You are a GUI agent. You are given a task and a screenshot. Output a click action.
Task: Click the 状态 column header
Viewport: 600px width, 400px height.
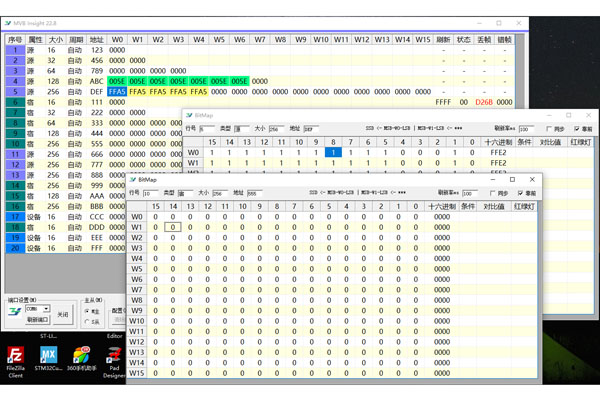[463, 39]
